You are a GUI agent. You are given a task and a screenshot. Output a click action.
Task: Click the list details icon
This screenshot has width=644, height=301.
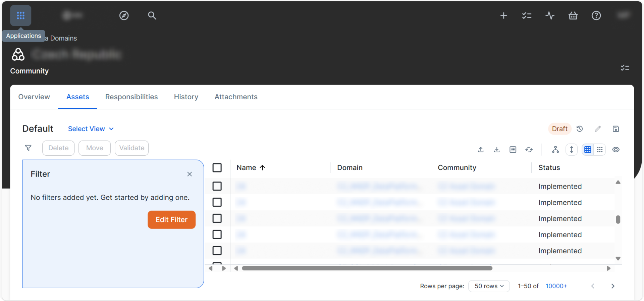point(513,150)
